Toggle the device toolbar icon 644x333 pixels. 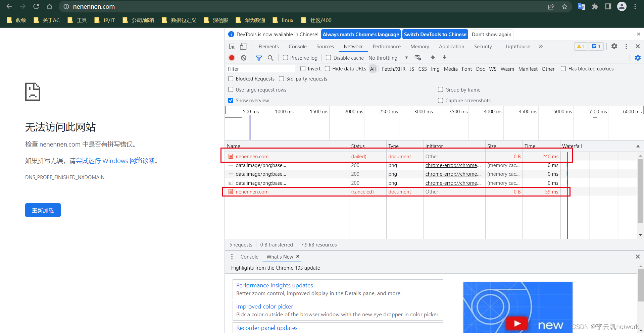click(x=243, y=46)
